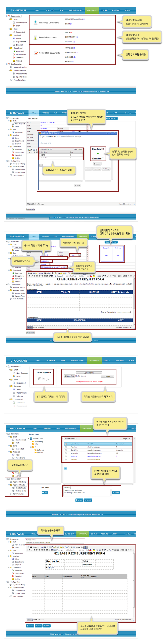Switch to HTML view in Reimbursement form editor
This screenshot has width=165, height=644.
[x=36, y=328]
